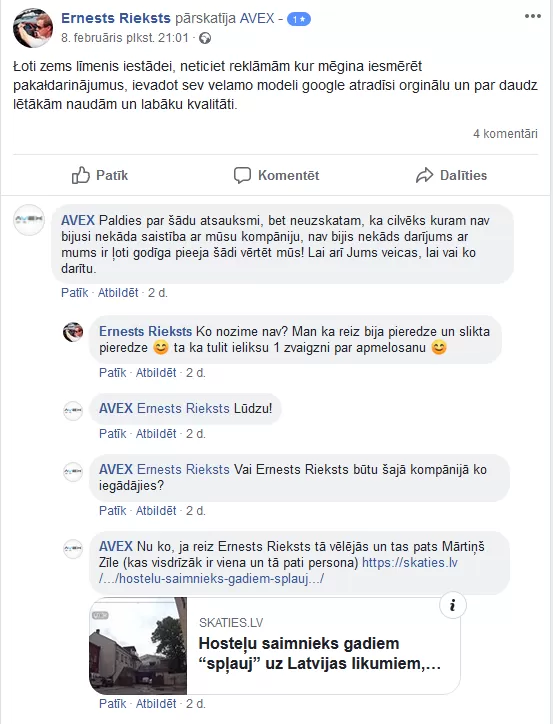This screenshot has width=553, height=724.
Task: Open the link info "i" icon
Action: tap(452, 605)
